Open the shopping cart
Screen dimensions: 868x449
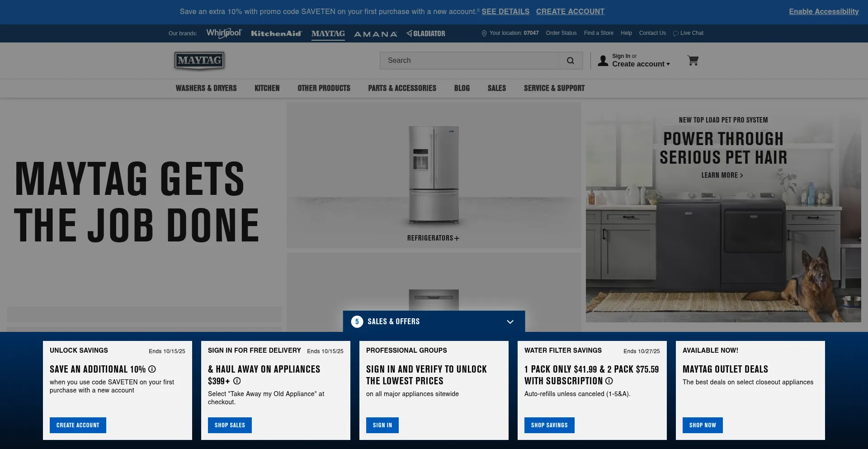[693, 61]
